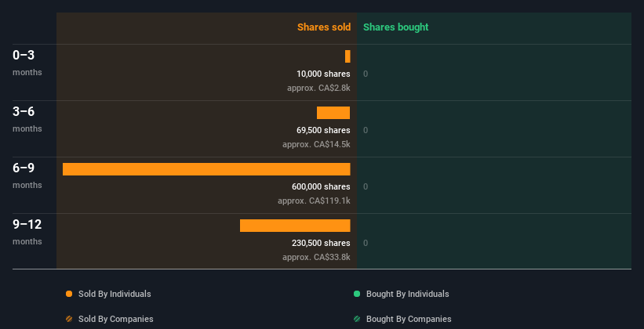Select the Shares bought column header
Viewport: 644px width, 329px height.
click(x=396, y=27)
